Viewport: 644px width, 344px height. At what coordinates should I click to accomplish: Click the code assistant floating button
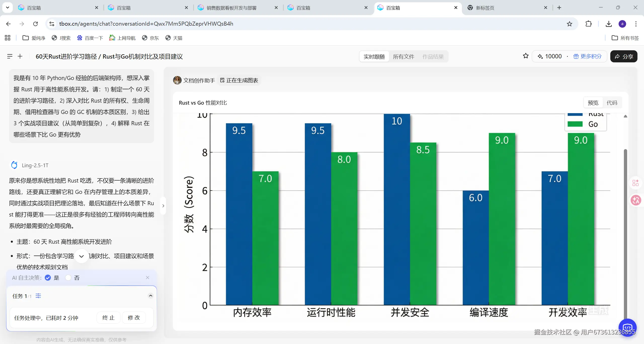point(627,327)
